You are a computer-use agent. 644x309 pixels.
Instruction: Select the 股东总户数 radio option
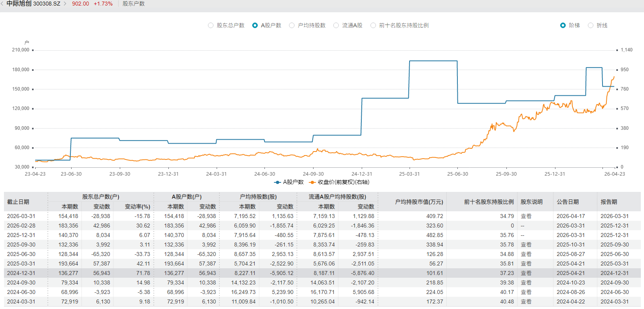click(x=211, y=25)
